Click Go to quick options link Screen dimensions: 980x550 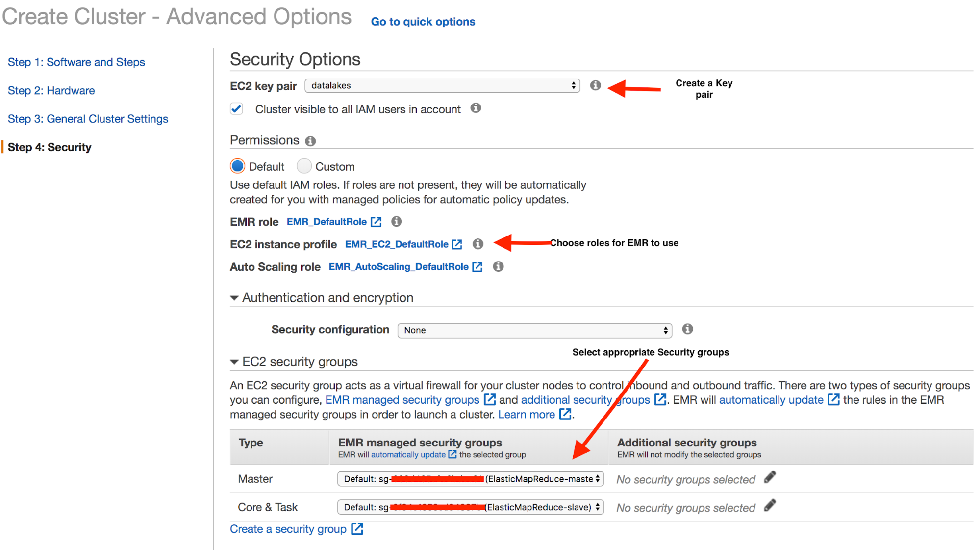coord(423,22)
